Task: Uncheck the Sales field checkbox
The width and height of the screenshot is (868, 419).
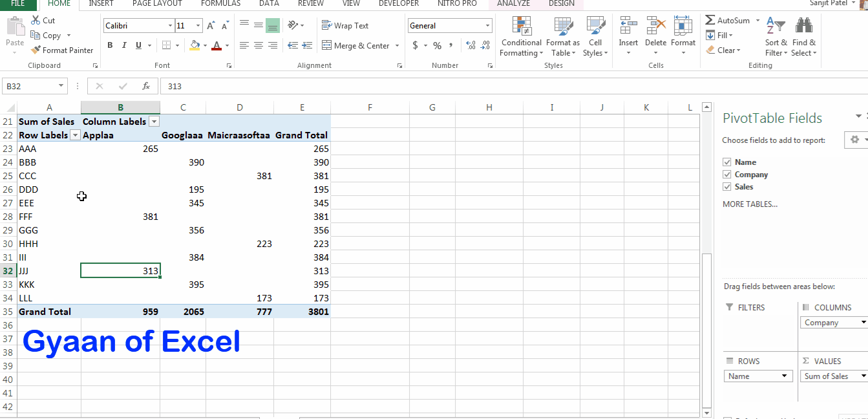Action: (x=727, y=187)
